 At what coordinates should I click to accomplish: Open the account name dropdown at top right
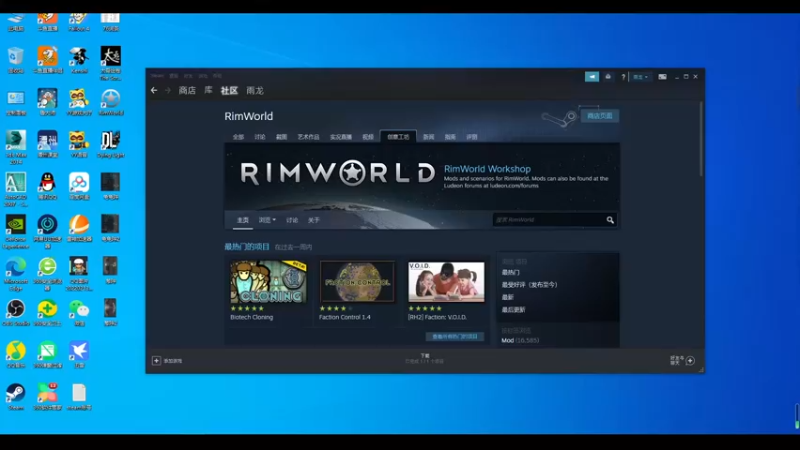coord(640,77)
